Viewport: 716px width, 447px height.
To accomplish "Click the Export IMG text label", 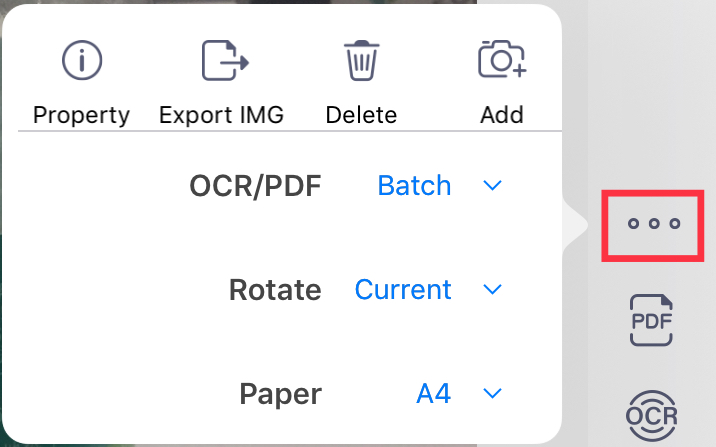I will pyautogui.click(x=222, y=115).
